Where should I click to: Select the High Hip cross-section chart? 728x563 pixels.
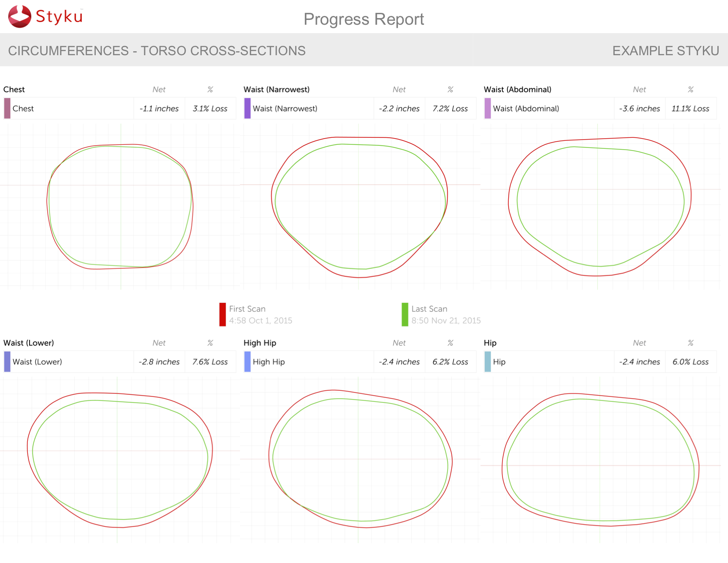pyautogui.click(x=360, y=459)
